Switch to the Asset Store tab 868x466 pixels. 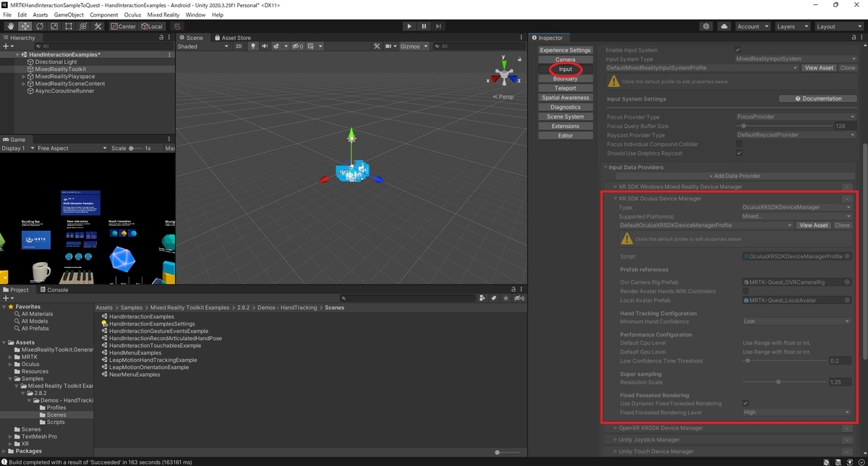tap(232, 38)
